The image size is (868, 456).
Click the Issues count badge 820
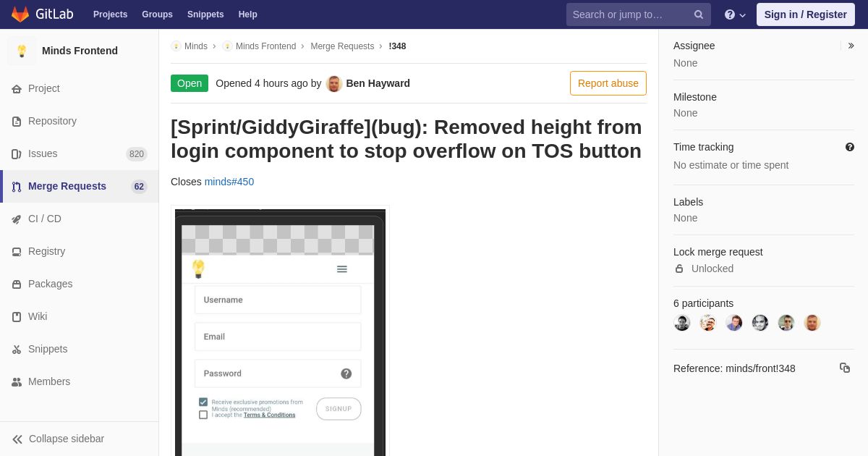click(x=137, y=154)
